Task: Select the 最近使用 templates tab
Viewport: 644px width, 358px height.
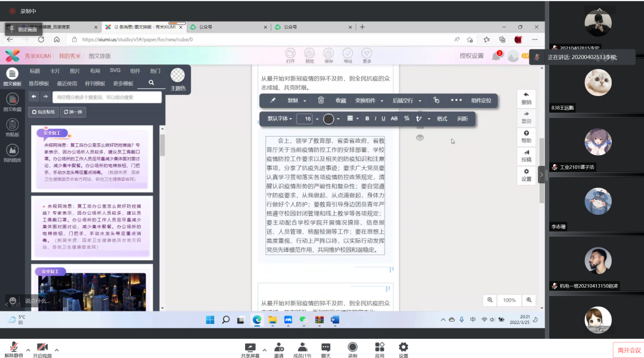Action: coord(67,84)
